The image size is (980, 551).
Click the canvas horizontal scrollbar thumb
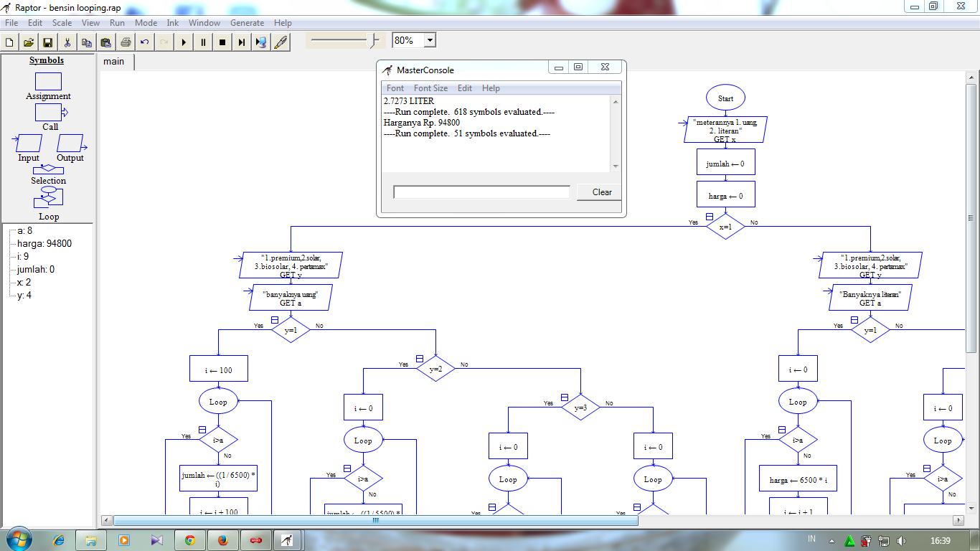point(375,520)
